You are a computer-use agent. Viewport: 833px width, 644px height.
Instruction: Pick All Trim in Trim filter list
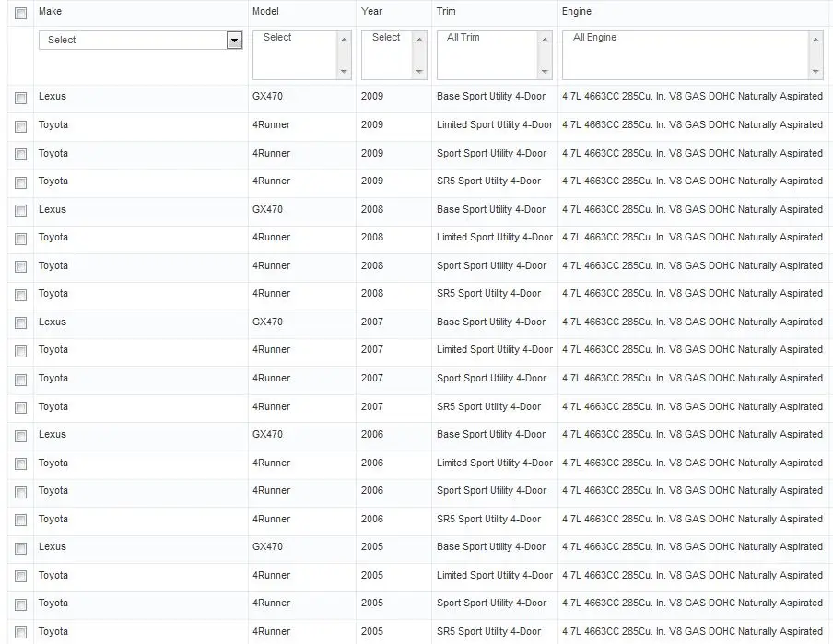(x=463, y=37)
